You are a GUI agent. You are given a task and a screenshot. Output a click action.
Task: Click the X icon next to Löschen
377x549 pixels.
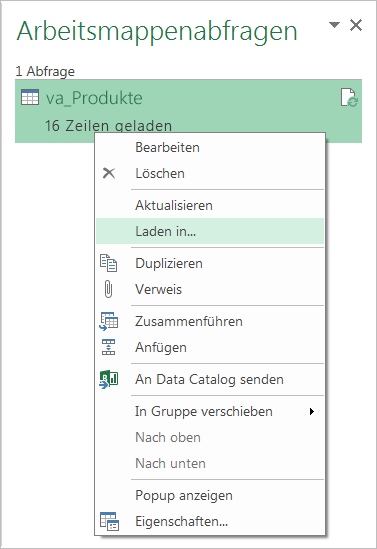pos(109,173)
